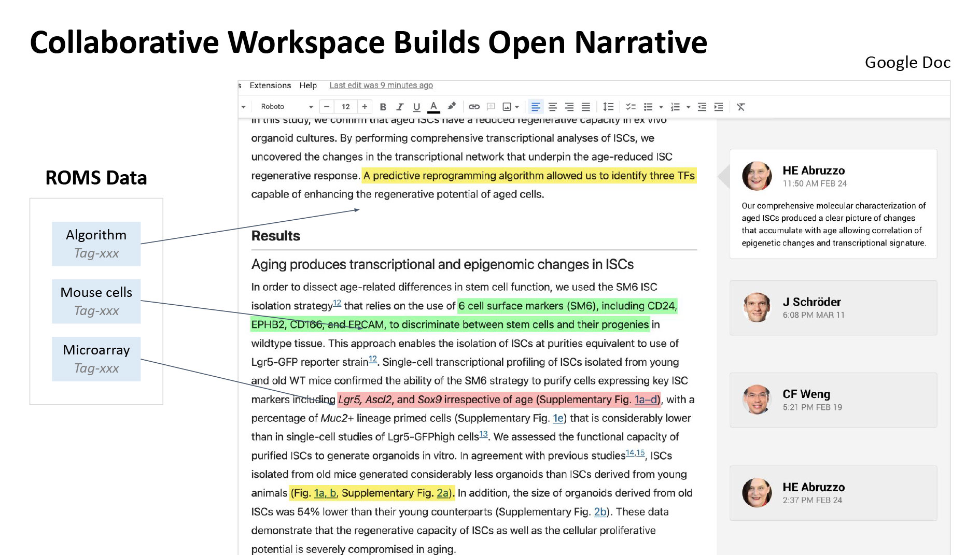
Task: Click the bulleted list icon
Action: coord(648,107)
